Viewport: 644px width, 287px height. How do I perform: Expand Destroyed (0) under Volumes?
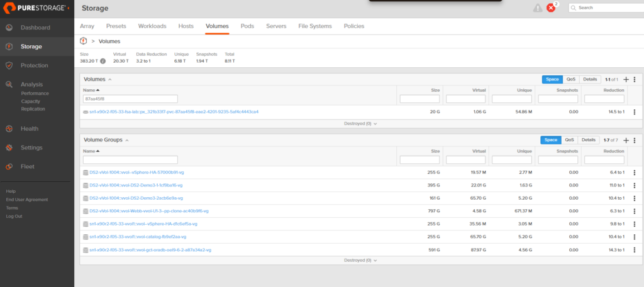point(360,124)
